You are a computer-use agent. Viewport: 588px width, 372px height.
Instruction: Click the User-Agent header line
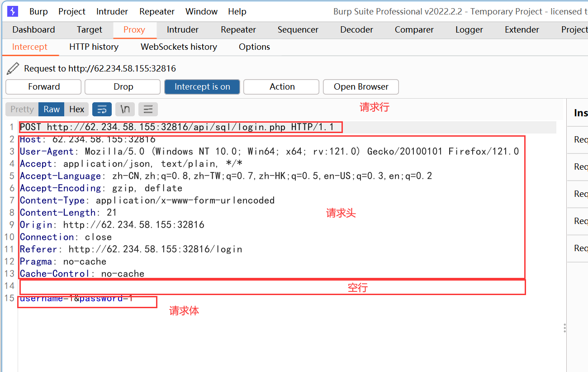tap(270, 152)
